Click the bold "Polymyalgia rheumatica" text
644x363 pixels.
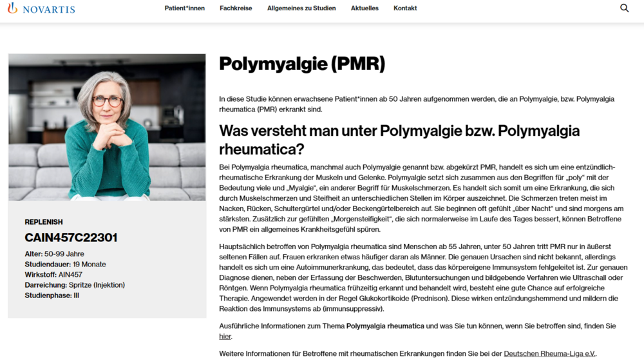coord(385,326)
